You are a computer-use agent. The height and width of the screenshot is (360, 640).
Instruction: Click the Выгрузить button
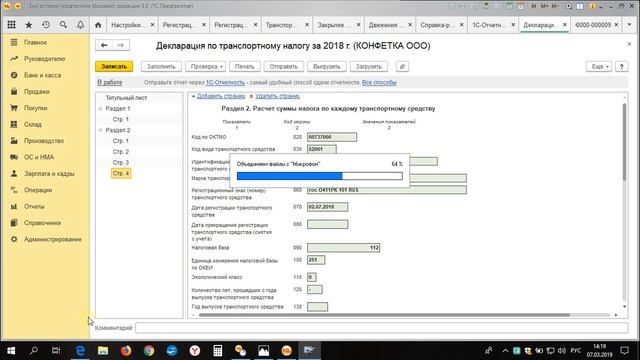click(327, 67)
